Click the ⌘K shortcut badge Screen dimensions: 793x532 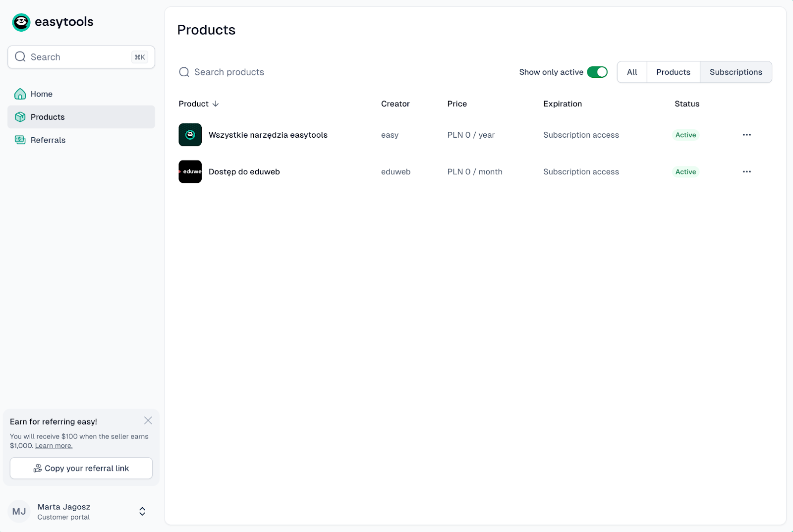tap(140, 57)
